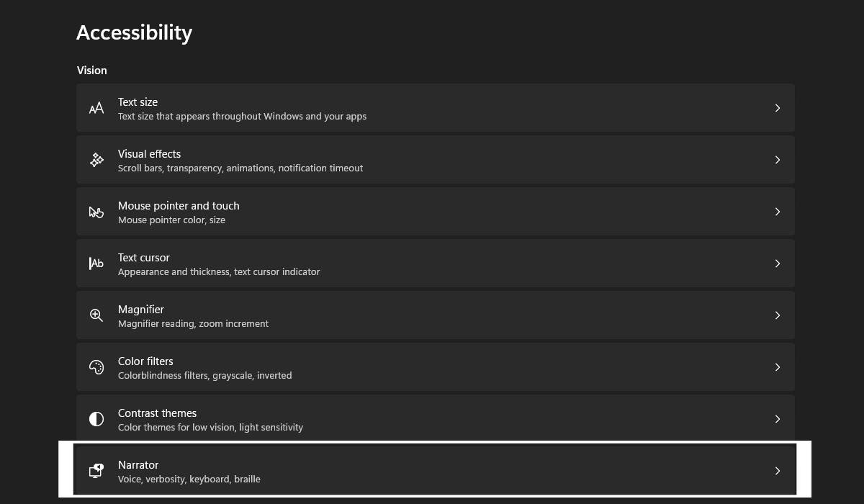The height and width of the screenshot is (504, 864).
Task: Expand the Text cursor row chevron
Action: (778, 264)
